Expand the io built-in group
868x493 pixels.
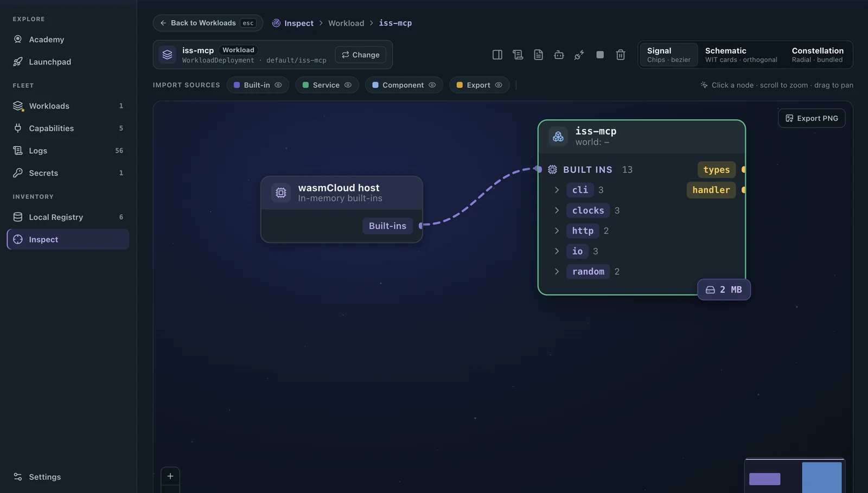557,251
